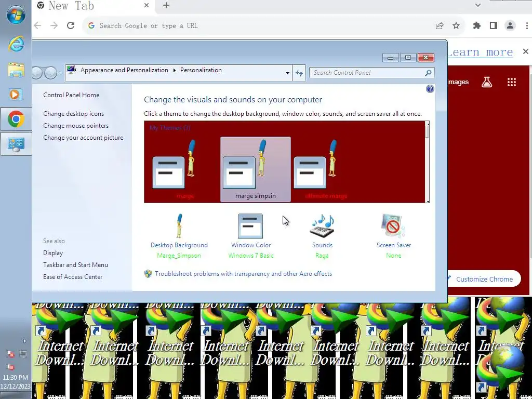Open Control Panel help question mark

click(430, 89)
